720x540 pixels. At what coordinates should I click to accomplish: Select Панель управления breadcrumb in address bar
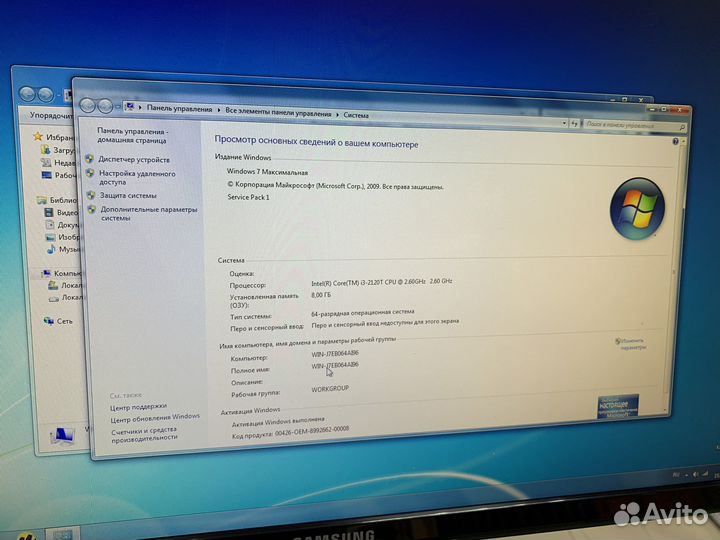tap(179, 109)
